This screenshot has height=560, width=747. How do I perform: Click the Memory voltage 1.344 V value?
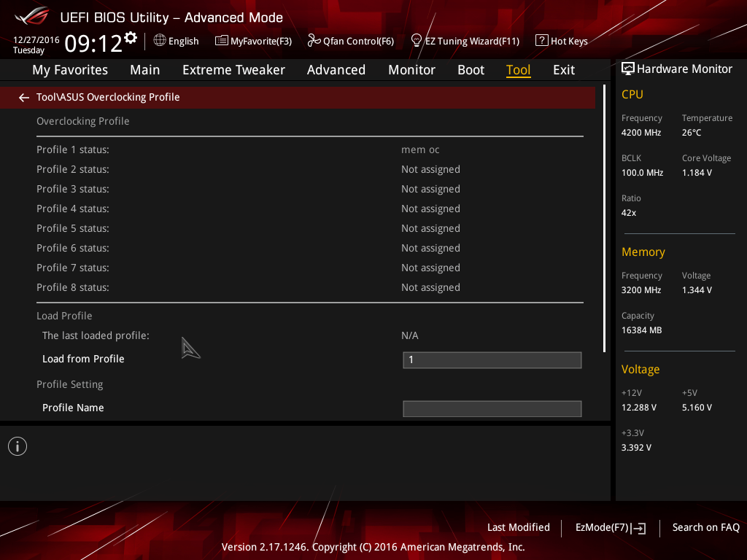[x=697, y=290]
